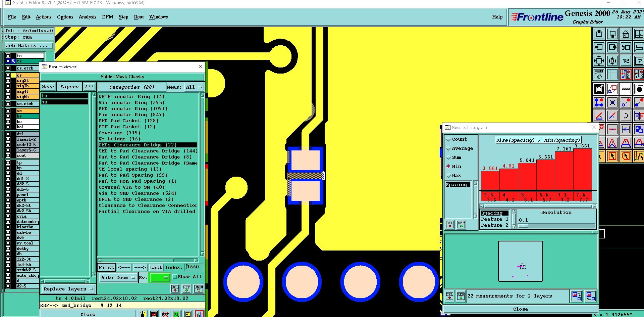Click the Index input field
The image size is (644, 317).
194,267
